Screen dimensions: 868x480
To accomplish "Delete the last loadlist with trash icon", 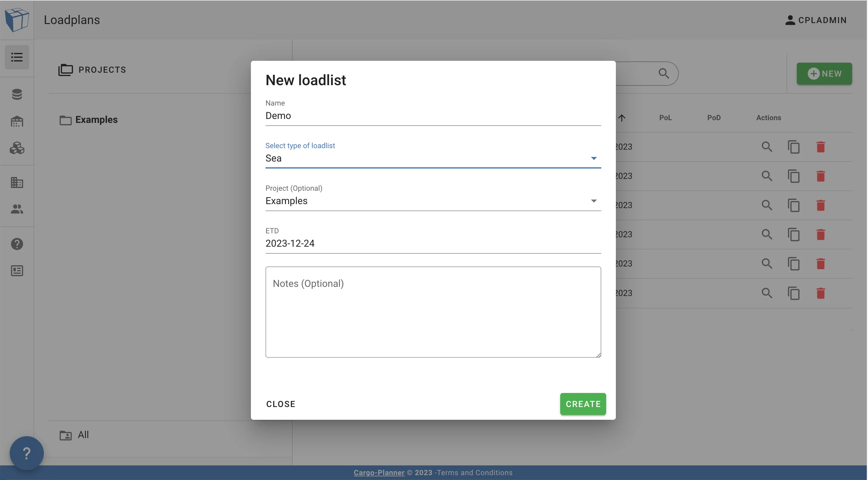I will click(x=821, y=293).
